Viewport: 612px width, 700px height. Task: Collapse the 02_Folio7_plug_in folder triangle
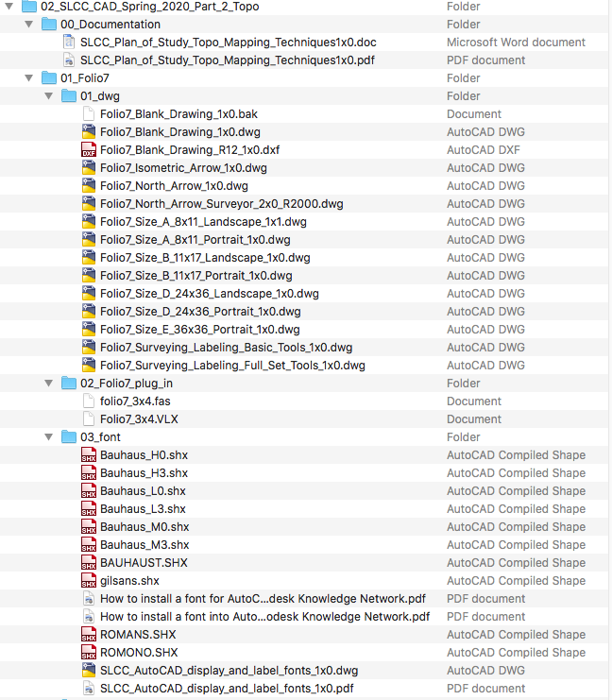[49, 383]
